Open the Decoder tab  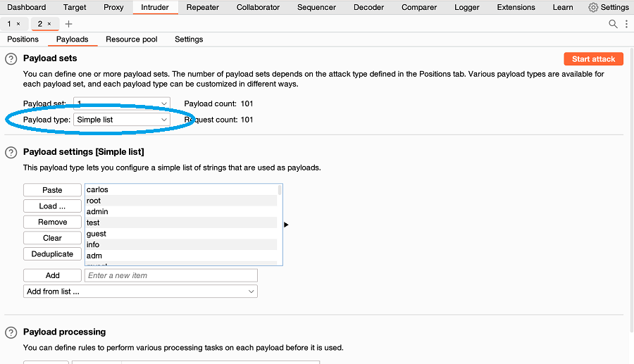pyautogui.click(x=368, y=7)
